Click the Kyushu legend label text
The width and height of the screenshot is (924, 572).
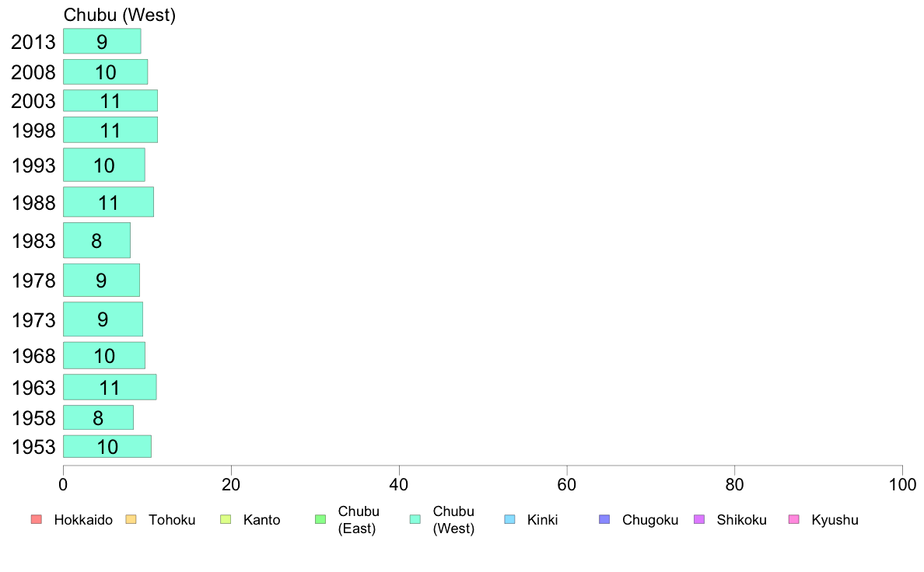[x=835, y=520]
